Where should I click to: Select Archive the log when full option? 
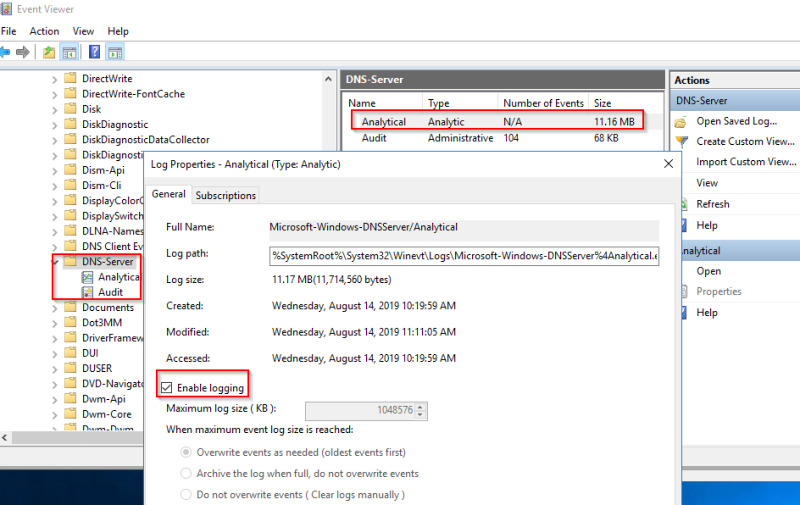186,473
